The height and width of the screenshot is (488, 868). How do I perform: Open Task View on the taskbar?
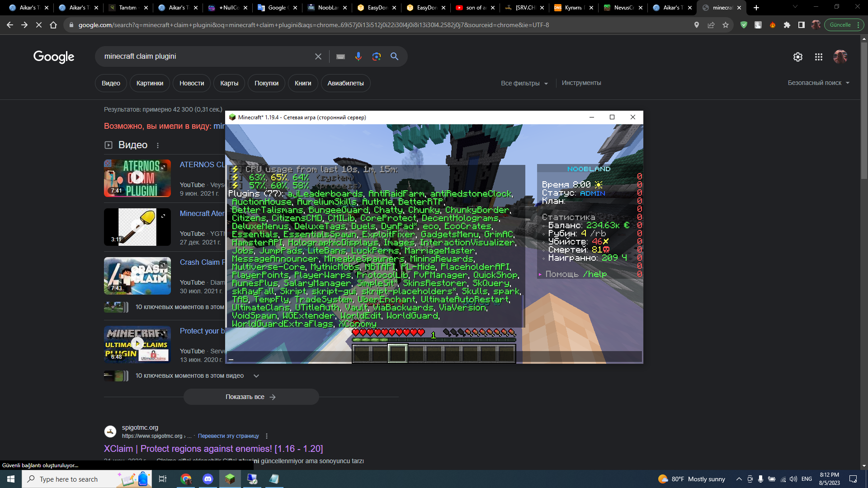(163, 479)
